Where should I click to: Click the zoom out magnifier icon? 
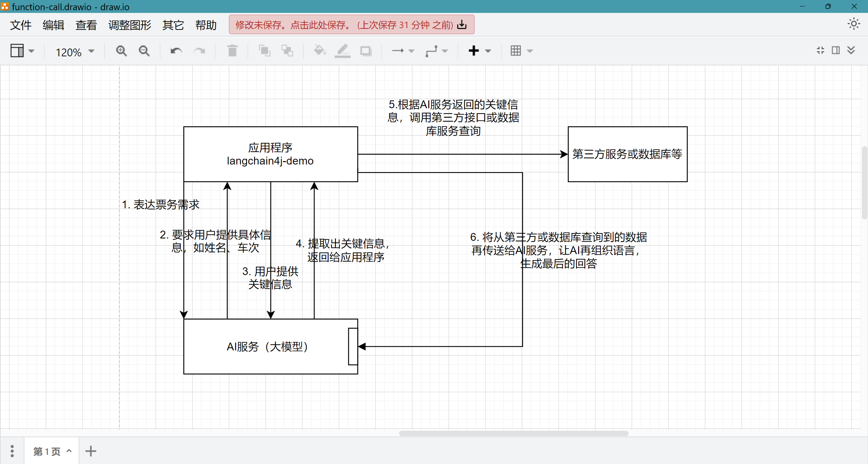point(144,51)
